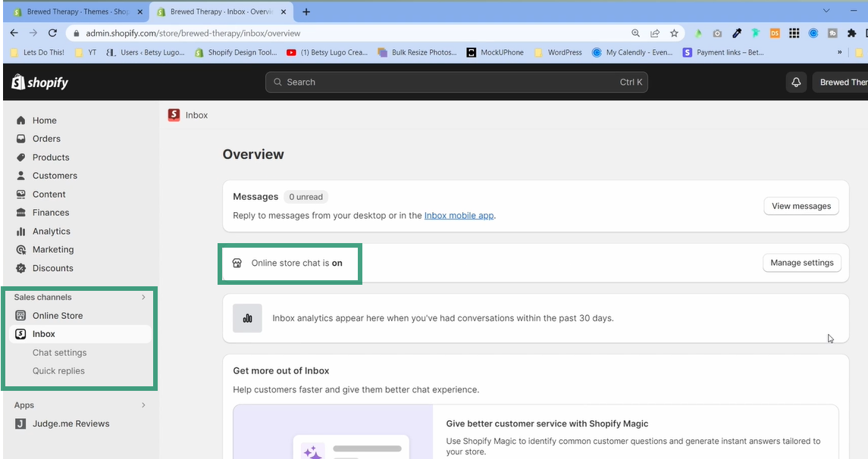Click the View messages button
The image size is (868, 459).
click(801, 205)
